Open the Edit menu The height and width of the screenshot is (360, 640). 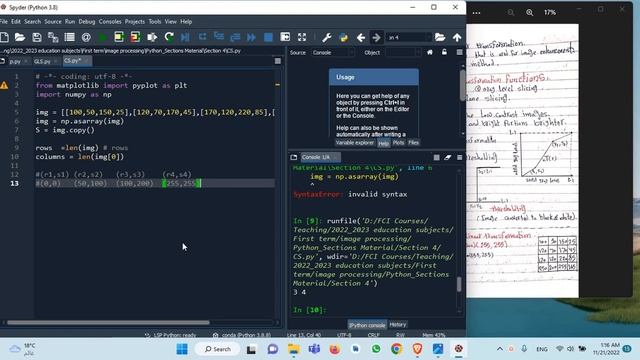[x=16, y=22]
